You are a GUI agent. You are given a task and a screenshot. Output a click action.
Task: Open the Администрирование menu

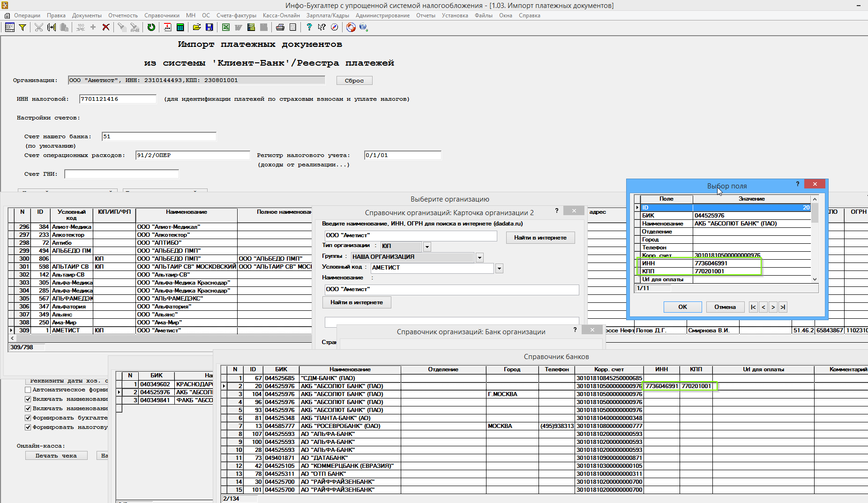click(x=382, y=15)
